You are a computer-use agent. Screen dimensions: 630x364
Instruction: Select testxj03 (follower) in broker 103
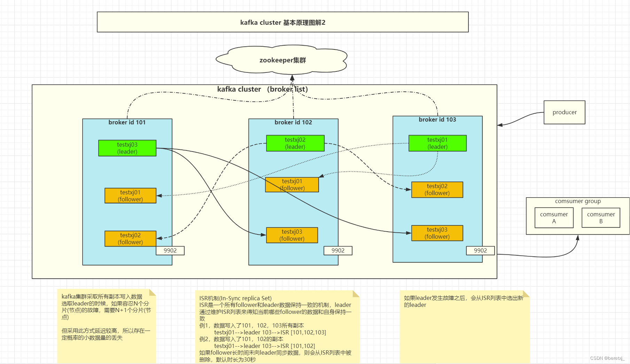[x=437, y=233]
